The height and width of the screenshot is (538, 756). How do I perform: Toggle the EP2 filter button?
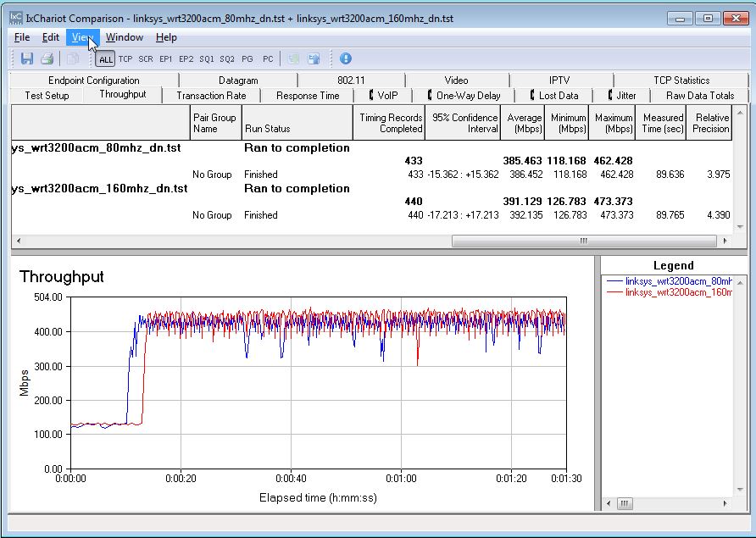(x=186, y=58)
